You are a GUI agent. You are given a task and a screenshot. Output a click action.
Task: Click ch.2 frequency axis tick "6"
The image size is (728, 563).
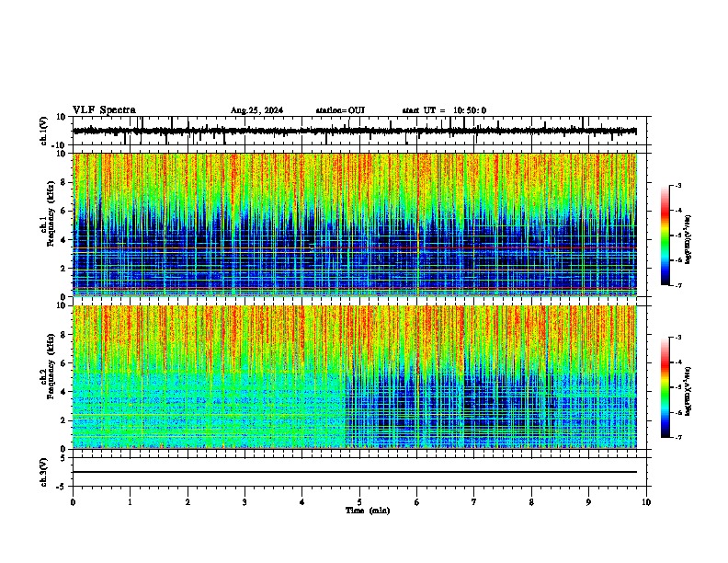pos(64,362)
